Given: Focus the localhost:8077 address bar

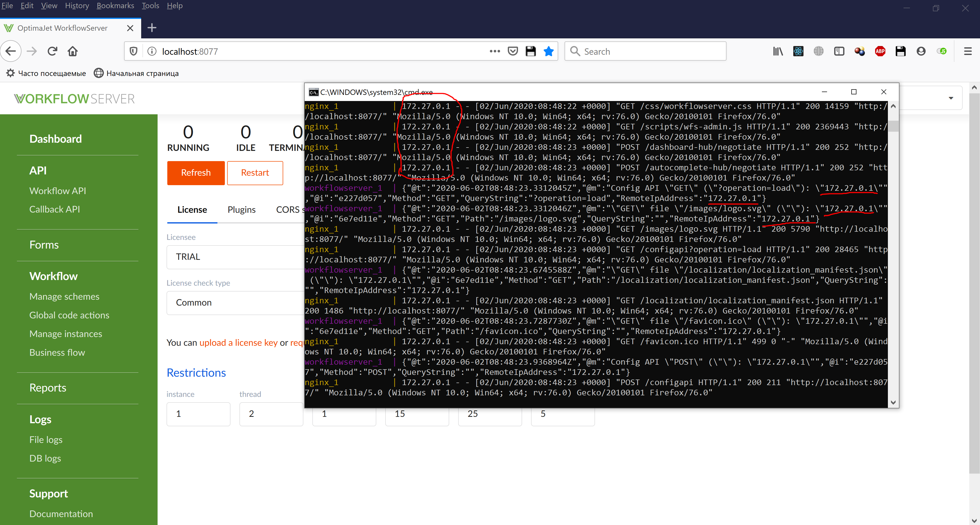Looking at the screenshot, I should [323, 51].
